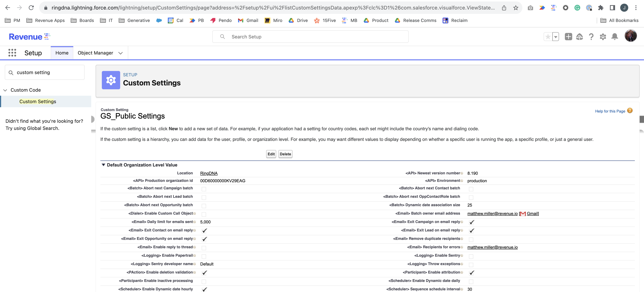Toggle browser side panel icon
This screenshot has height=292, width=644.
point(612,8)
